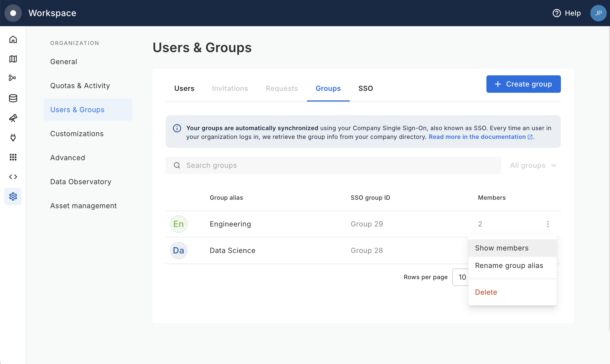
Task: Open the database Data Explorer icon
Action: (x=13, y=98)
